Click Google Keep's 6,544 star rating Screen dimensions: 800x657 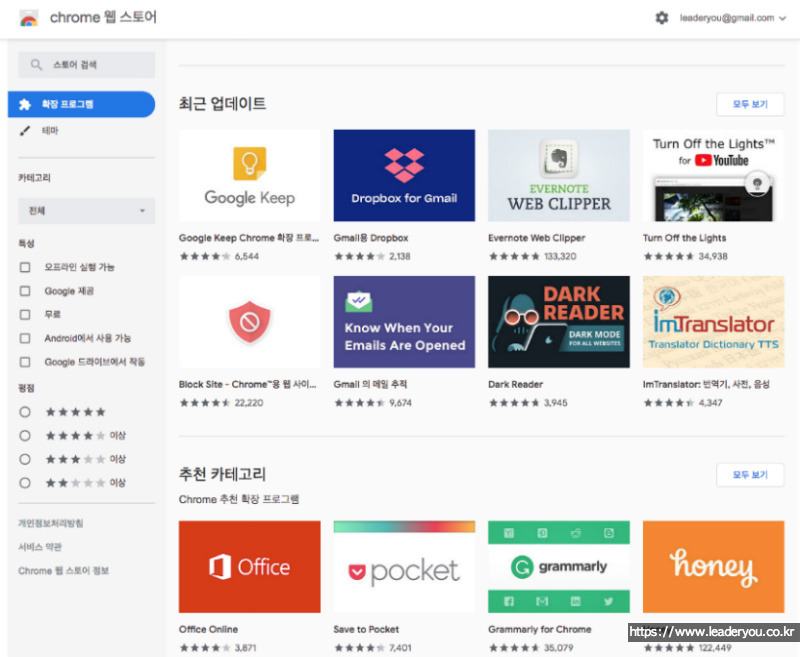(219, 257)
